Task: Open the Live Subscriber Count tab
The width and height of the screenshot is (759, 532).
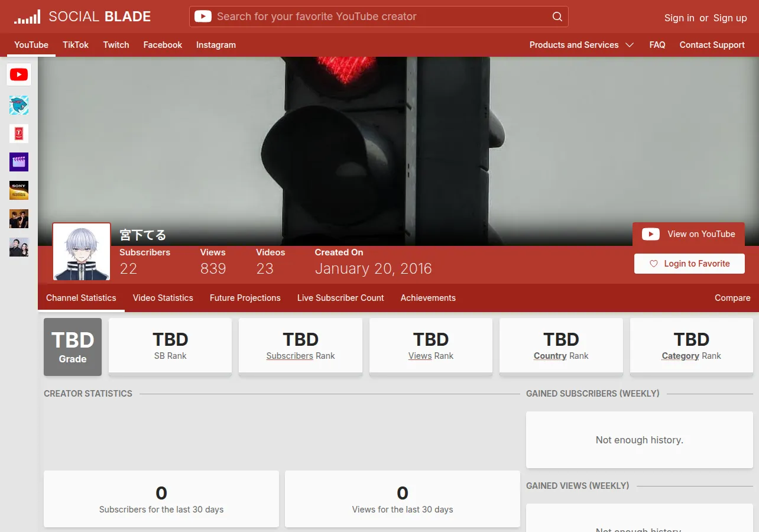Action: 340,298
